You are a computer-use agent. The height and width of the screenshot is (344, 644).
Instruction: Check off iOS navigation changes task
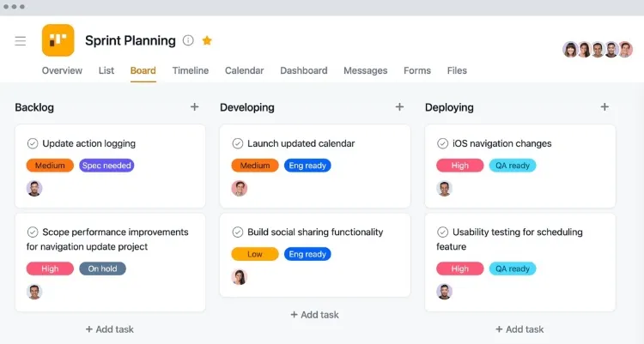pyautogui.click(x=442, y=143)
